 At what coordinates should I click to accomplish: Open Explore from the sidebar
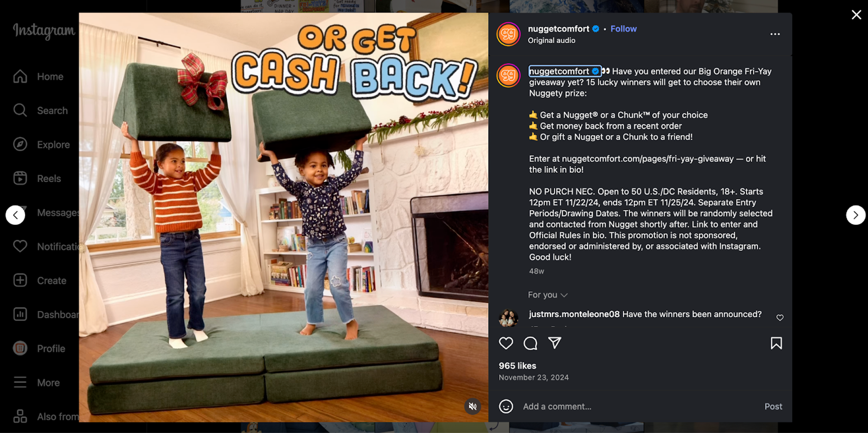(x=41, y=144)
